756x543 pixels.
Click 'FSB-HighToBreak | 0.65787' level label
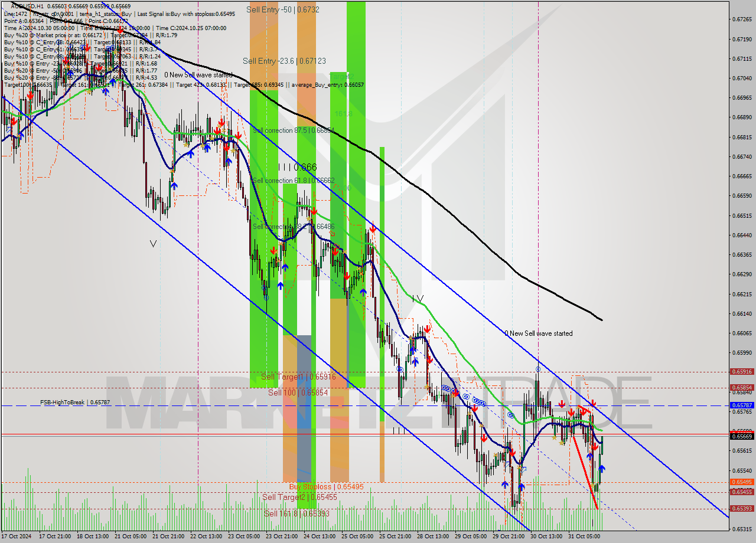(x=75, y=403)
